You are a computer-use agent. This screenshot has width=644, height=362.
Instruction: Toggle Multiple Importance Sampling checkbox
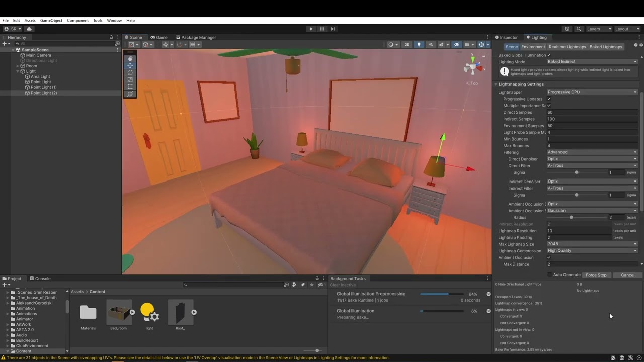click(549, 106)
